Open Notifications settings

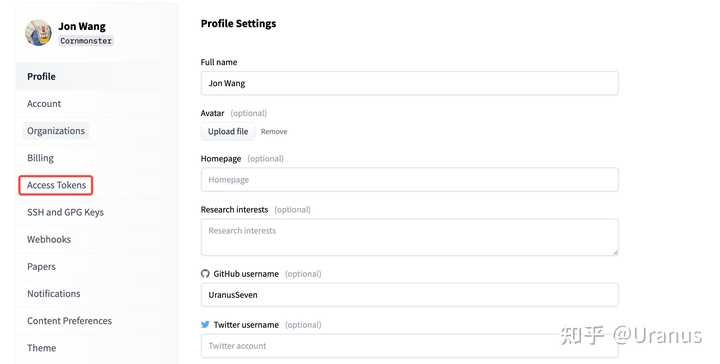54,293
